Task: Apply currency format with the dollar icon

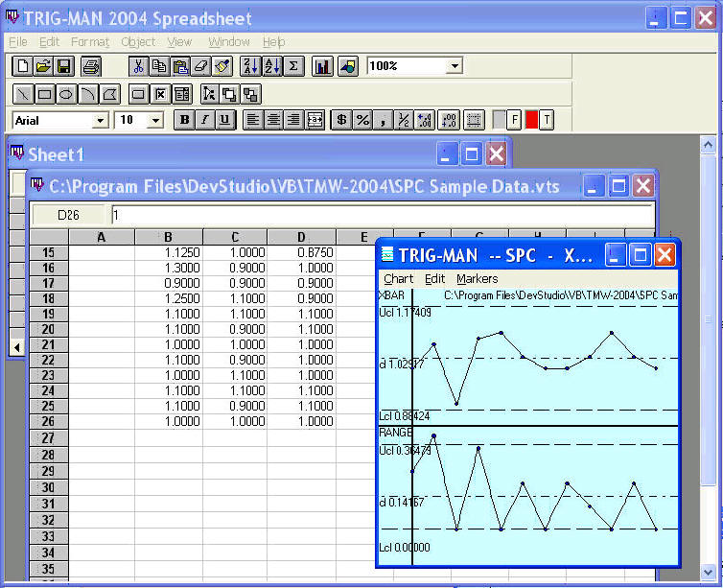Action: (x=341, y=120)
